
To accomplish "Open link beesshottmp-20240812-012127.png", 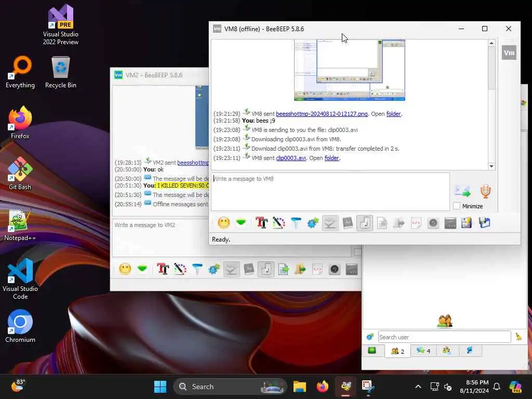I will click(322, 114).
